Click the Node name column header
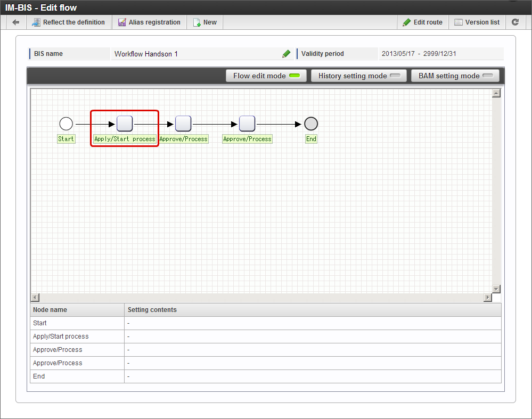Image resolution: width=532 pixels, height=419 pixels. pos(77,310)
